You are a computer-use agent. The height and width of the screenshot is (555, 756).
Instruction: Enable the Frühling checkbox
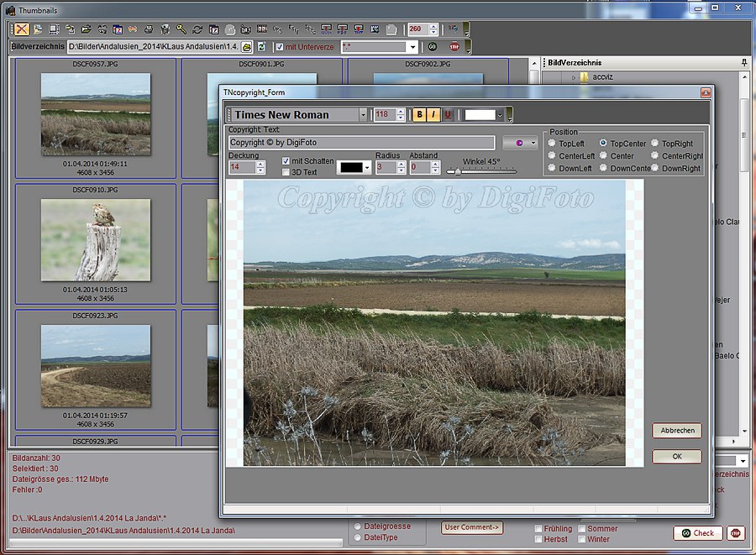point(537,528)
